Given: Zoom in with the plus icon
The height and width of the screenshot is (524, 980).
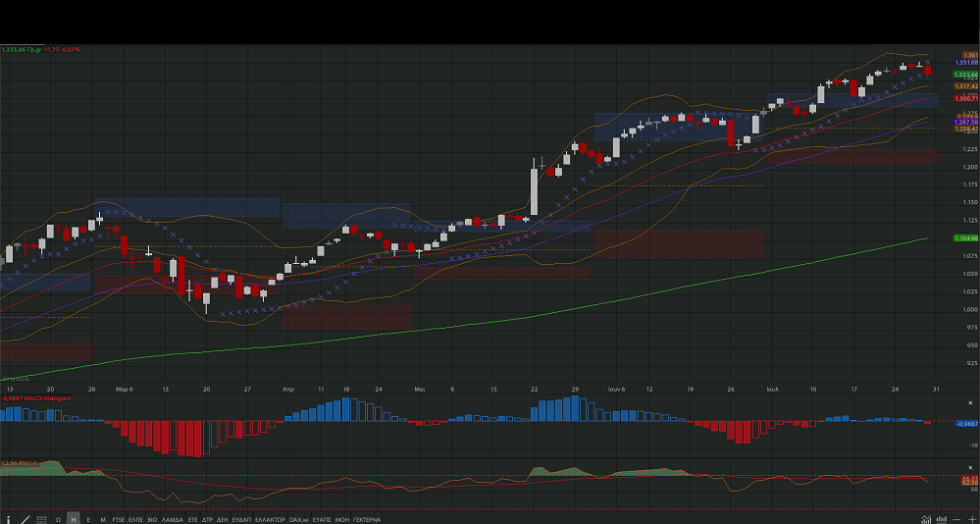Looking at the screenshot, I should point(970,519).
